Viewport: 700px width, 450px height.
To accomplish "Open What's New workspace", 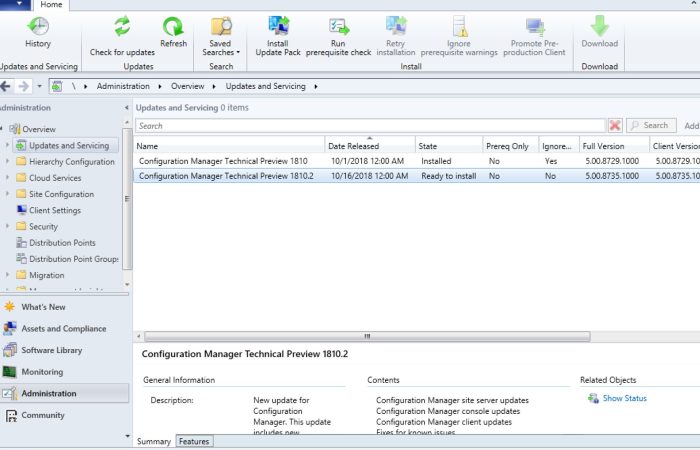I will (43, 307).
